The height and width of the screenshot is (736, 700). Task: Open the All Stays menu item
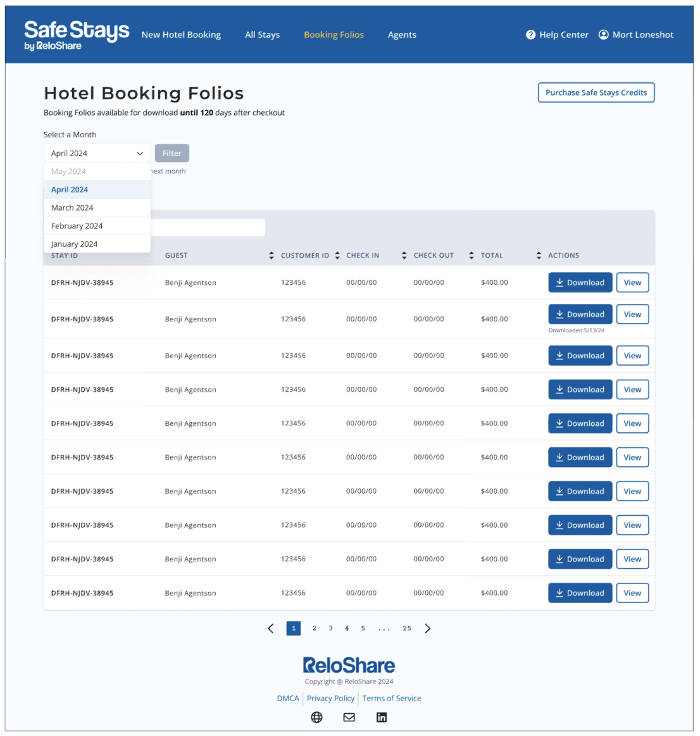(262, 35)
